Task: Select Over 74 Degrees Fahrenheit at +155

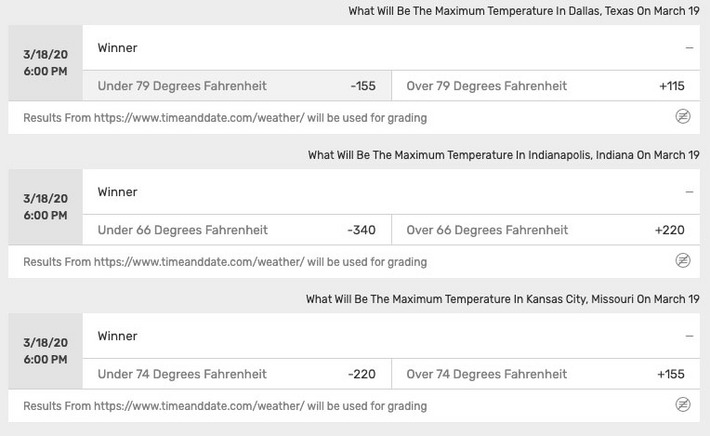Action: (546, 374)
